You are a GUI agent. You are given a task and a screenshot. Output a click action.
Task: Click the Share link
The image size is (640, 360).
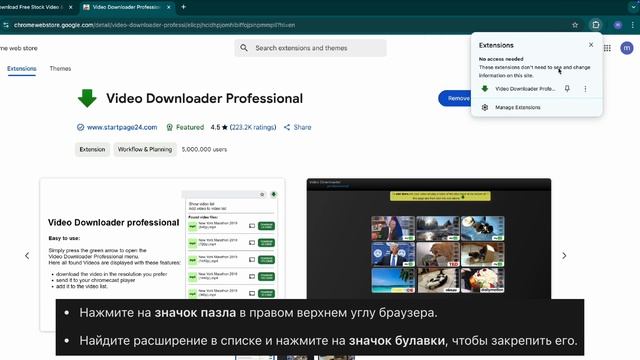pos(298,127)
